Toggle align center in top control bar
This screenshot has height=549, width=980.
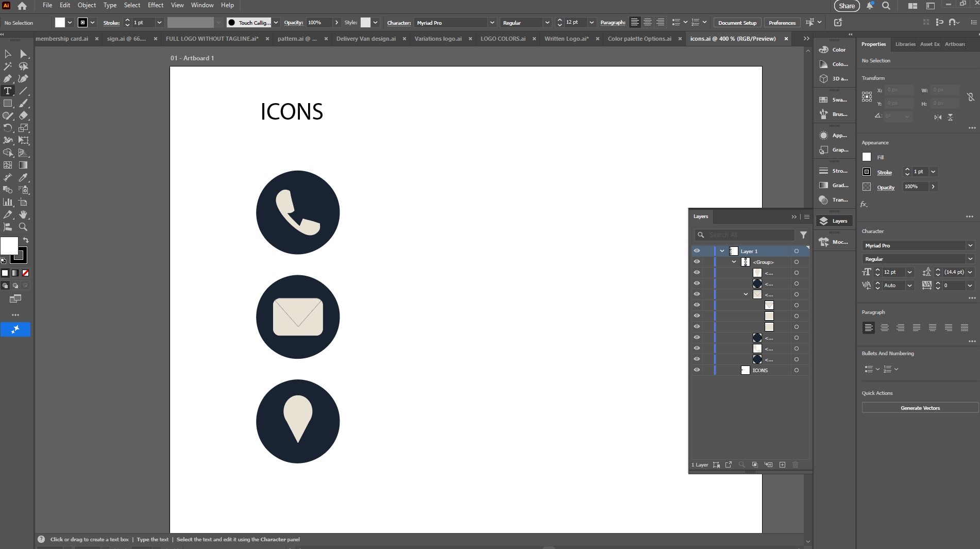coord(648,22)
